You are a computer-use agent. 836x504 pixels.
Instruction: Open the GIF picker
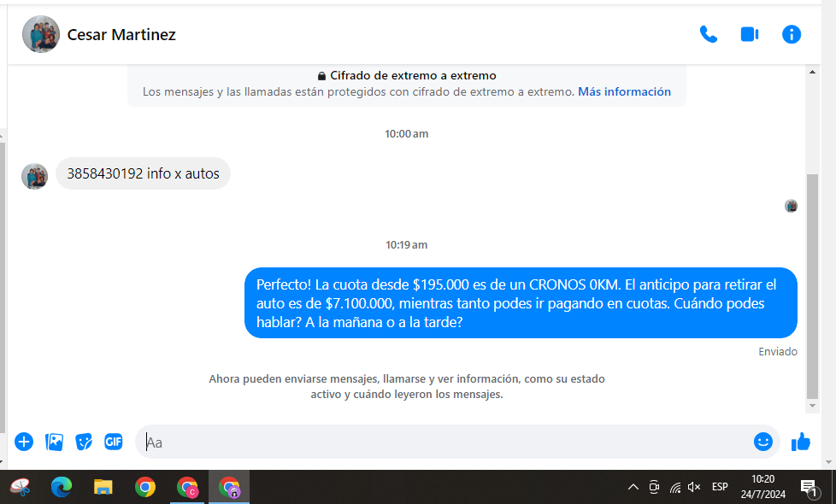point(114,442)
